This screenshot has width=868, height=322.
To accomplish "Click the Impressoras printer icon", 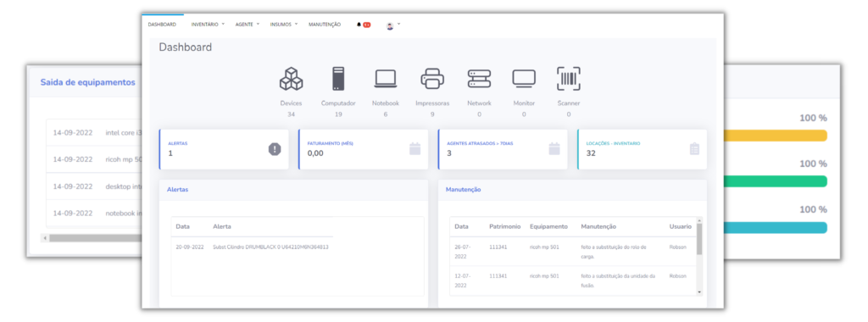I will click(x=432, y=79).
